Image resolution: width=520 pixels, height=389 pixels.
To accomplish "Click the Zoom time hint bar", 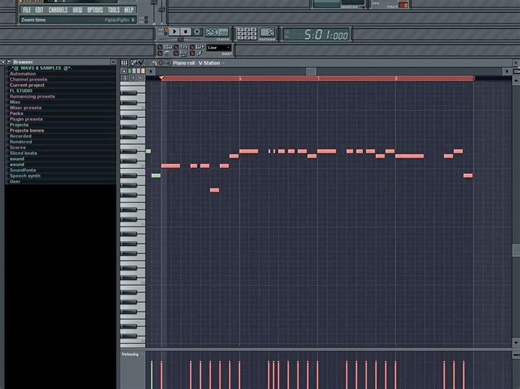I will coord(77,20).
